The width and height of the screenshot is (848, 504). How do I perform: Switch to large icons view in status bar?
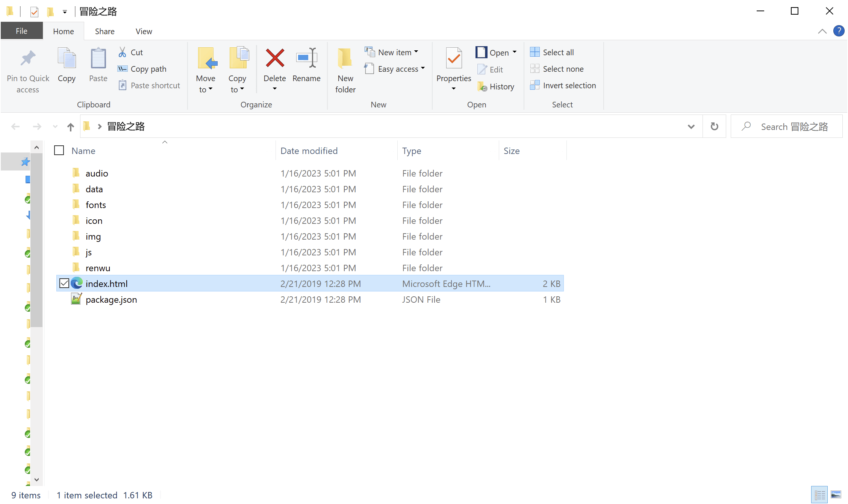coord(836,495)
